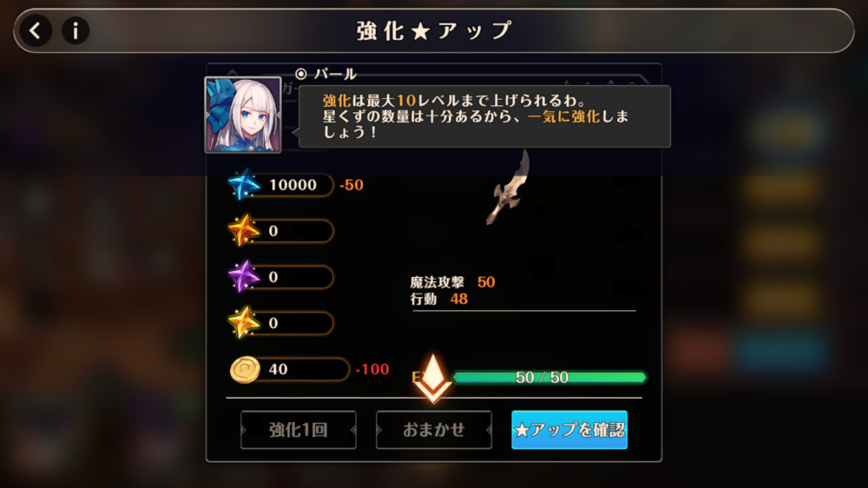This screenshot has width=868, height=488.
Task: Tap the tutorial dialogue speech bubble
Action: [x=484, y=116]
